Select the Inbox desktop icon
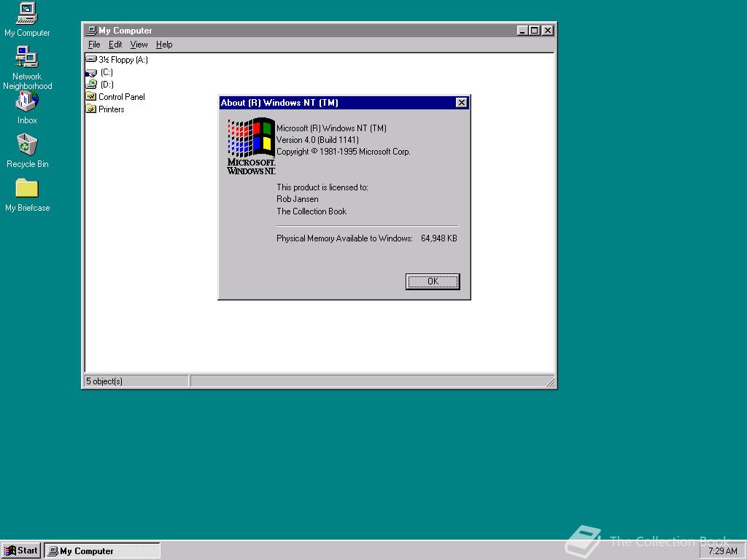Viewport: 747px width, 560px height. point(27,101)
